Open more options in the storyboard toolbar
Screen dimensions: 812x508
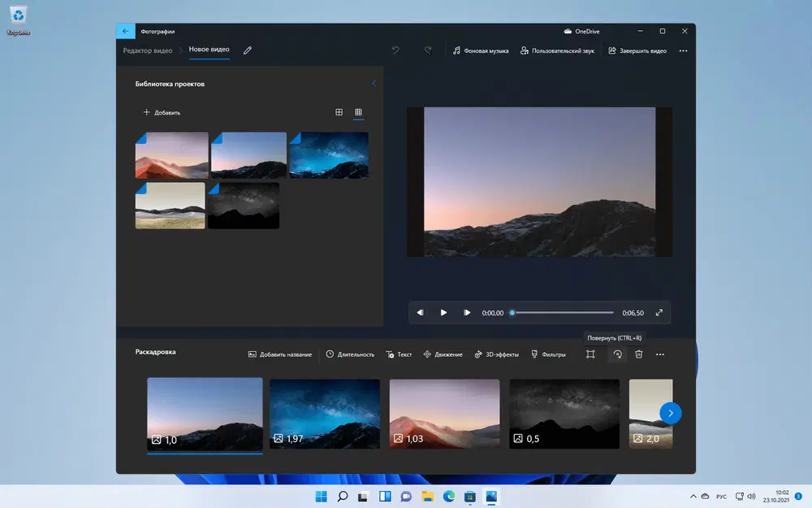coord(660,354)
